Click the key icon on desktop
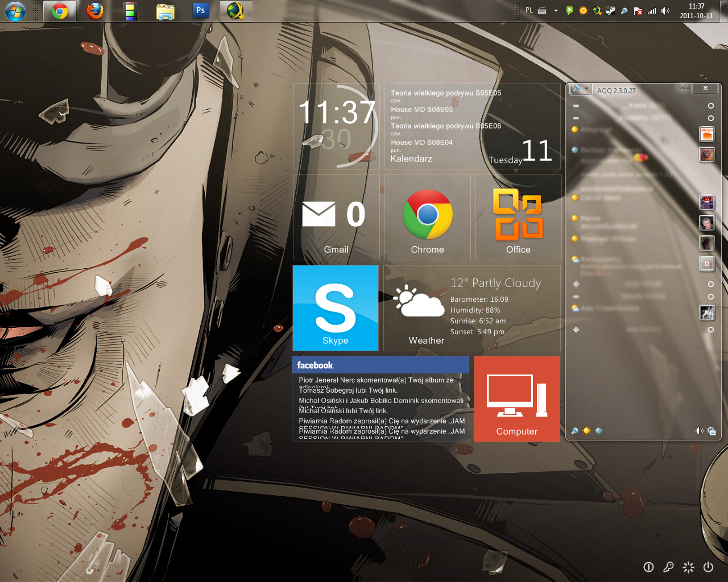Viewport: 728px width, 582px height. point(668,567)
